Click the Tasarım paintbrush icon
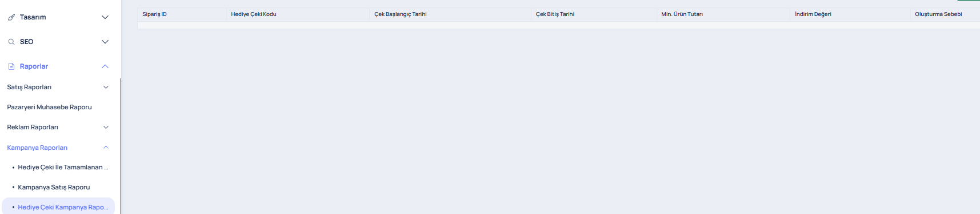The height and width of the screenshot is (214, 980). pos(11,17)
